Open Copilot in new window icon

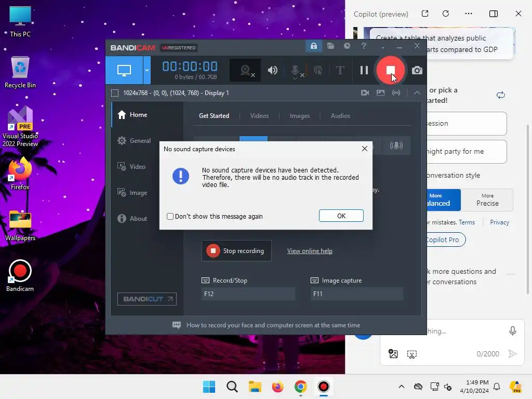click(x=425, y=14)
